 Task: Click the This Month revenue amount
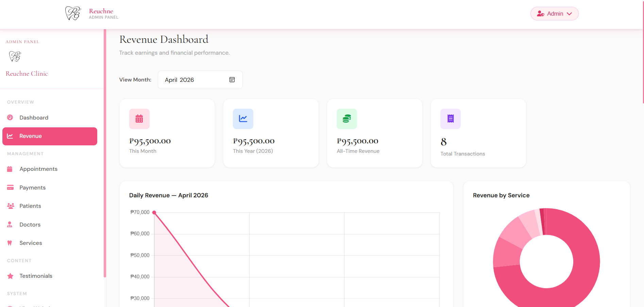(150, 141)
